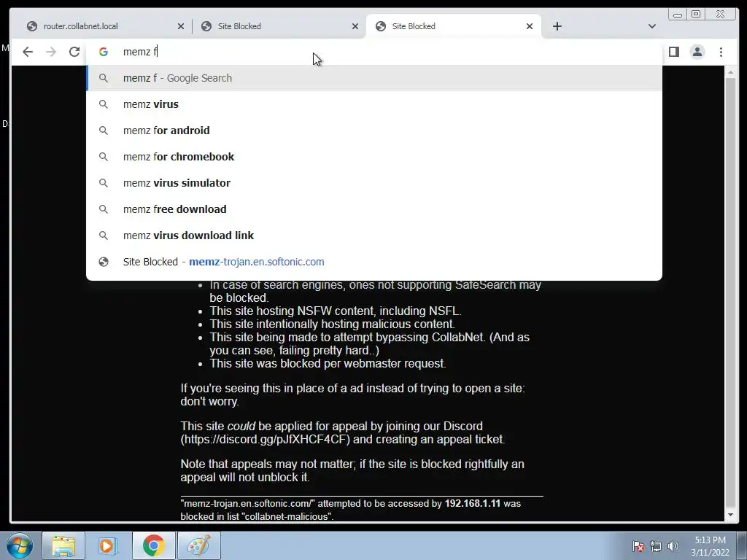The image size is (747, 560).
Task: Click the Chrome taskbar button
Action: [153, 546]
